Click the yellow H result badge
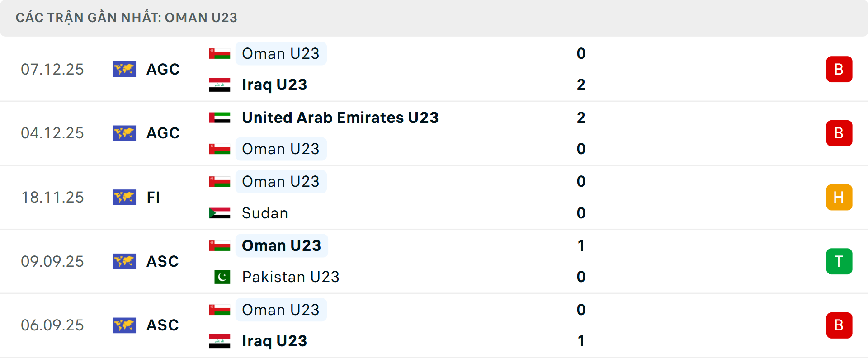The width and height of the screenshot is (868, 358). (x=839, y=197)
